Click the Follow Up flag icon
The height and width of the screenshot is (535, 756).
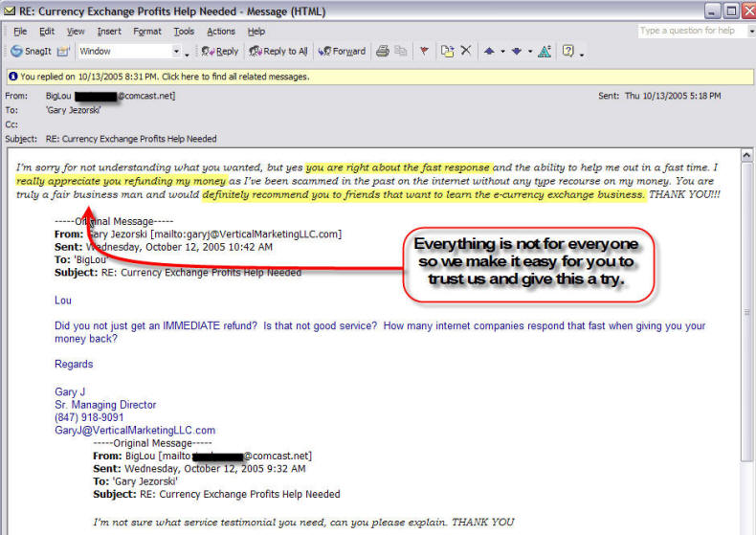coord(424,52)
